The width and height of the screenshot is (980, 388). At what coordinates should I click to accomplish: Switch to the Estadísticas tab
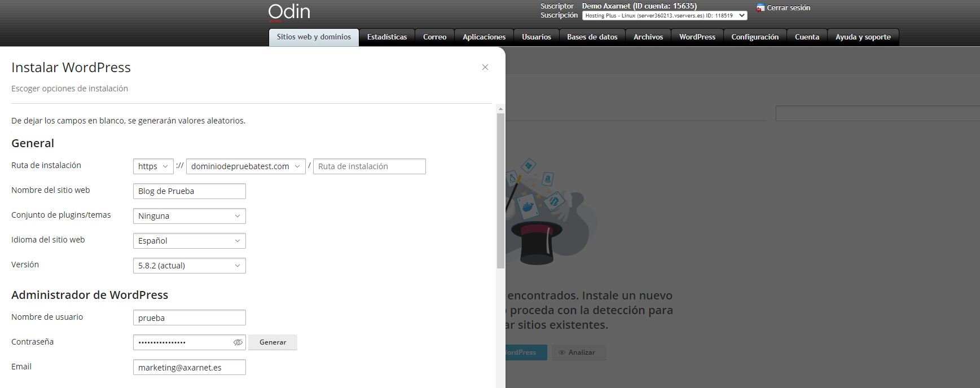coord(386,37)
